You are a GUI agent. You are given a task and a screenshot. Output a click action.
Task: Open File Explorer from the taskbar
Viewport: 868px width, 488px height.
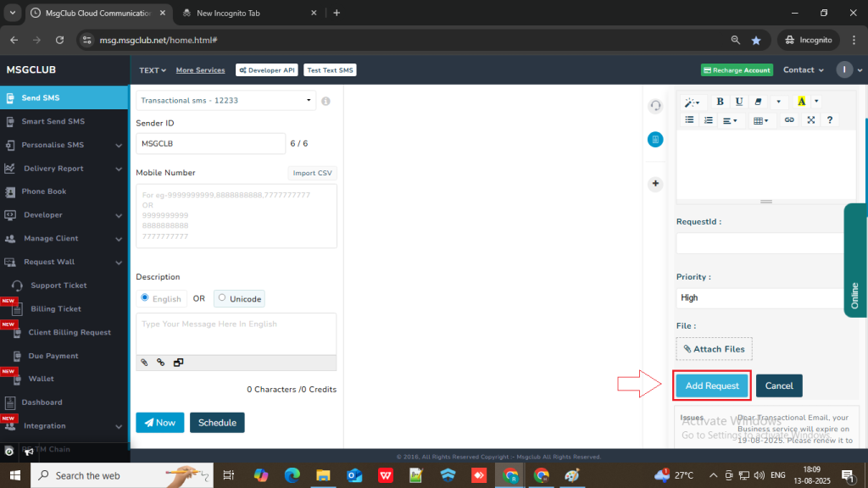tap(323, 475)
